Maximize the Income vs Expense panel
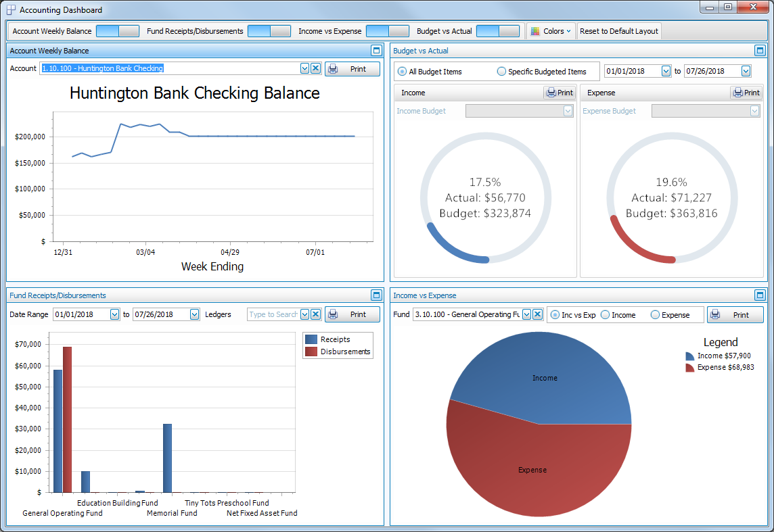Image resolution: width=774 pixels, height=532 pixels. click(760, 295)
